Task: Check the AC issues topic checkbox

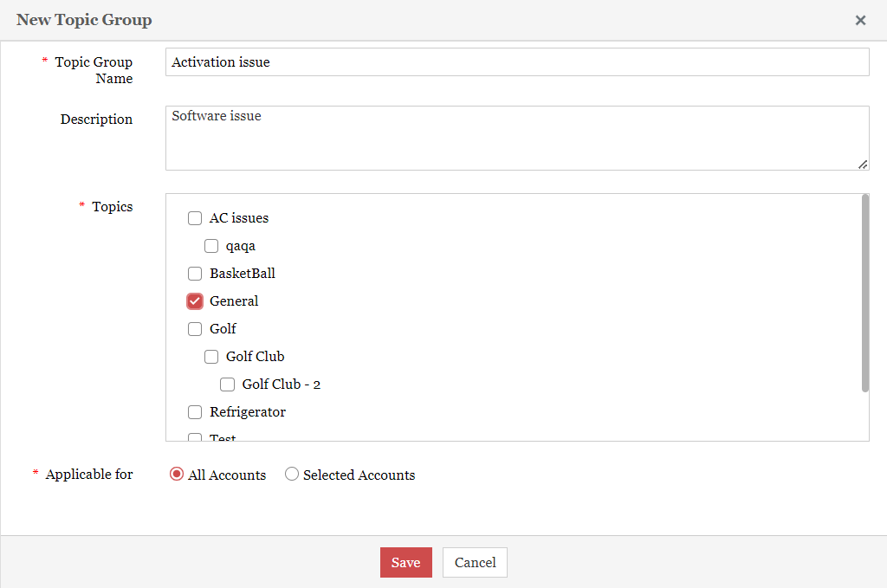Action: pos(195,218)
